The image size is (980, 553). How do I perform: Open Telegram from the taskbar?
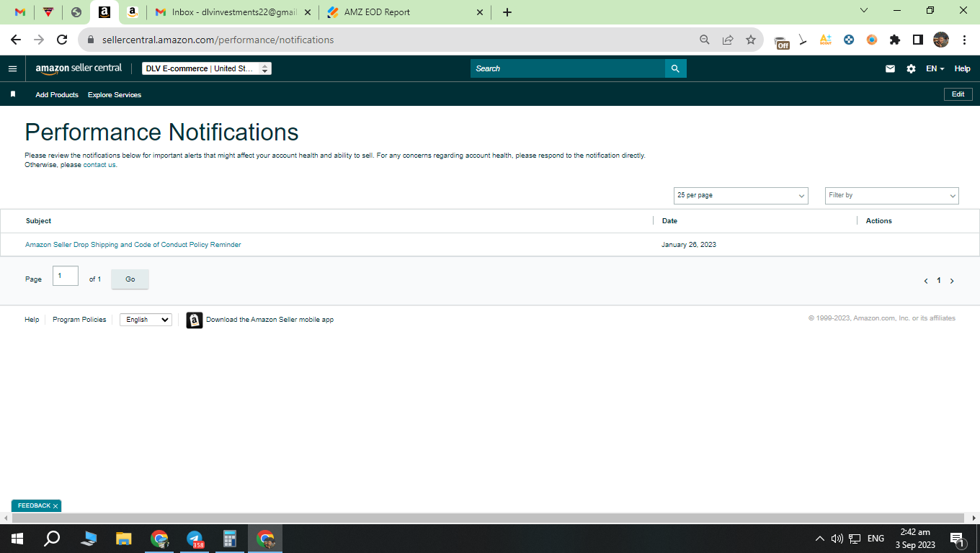[195, 539]
